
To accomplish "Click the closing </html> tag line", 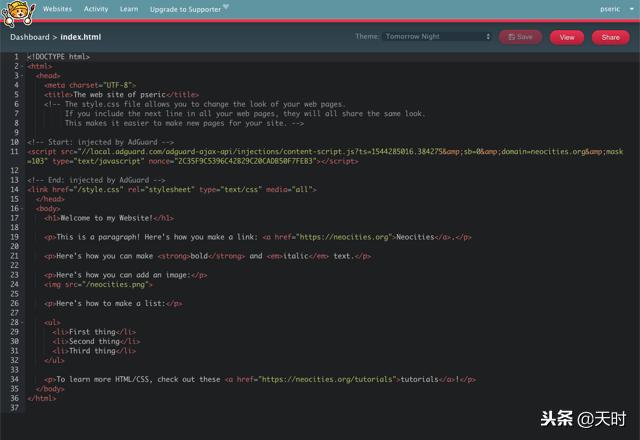I will 41,398.
